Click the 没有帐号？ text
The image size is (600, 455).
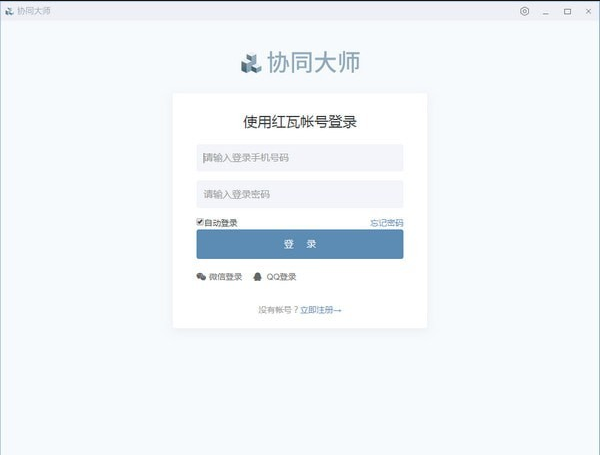(x=278, y=310)
